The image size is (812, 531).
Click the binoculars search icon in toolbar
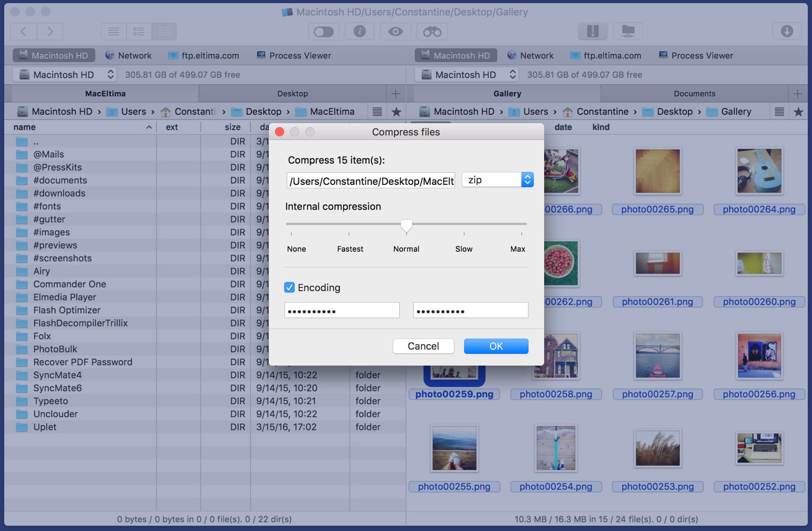(432, 32)
